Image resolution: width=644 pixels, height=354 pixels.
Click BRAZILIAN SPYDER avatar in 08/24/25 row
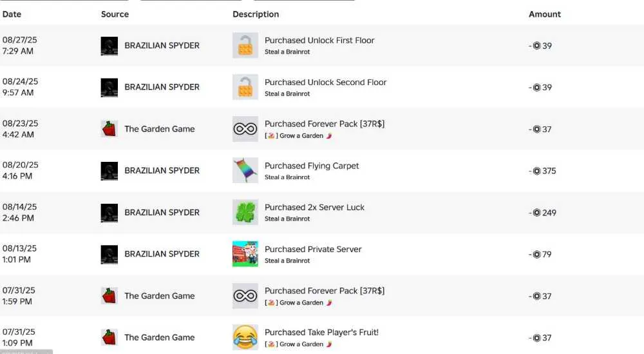tap(109, 87)
